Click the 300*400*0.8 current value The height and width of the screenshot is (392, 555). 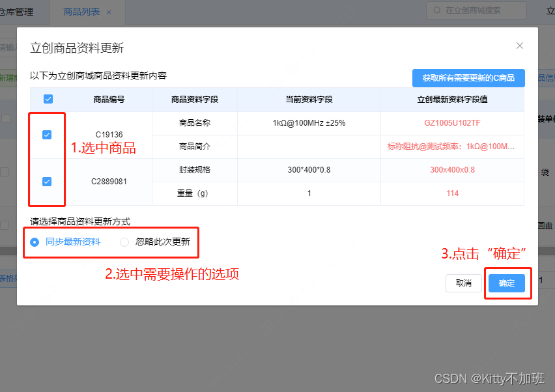[x=309, y=169]
